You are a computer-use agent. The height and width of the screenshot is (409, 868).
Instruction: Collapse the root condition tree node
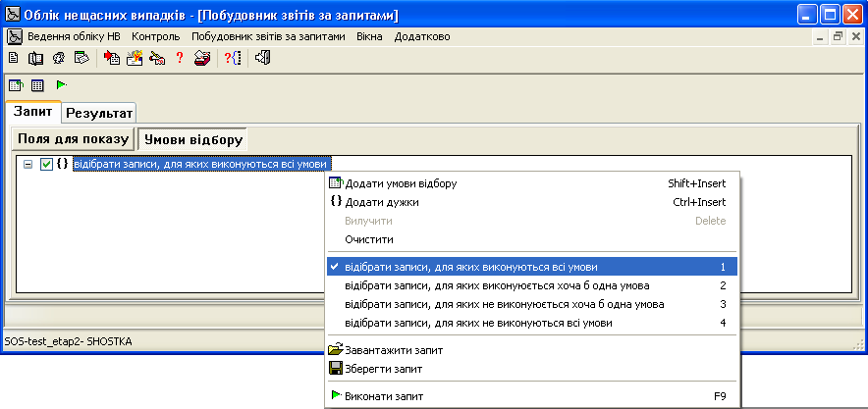[x=28, y=164]
